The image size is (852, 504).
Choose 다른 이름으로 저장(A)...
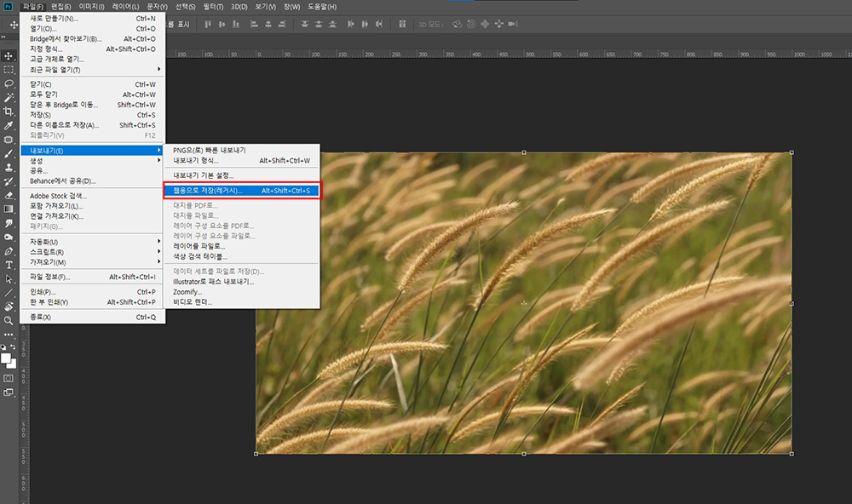(93, 125)
